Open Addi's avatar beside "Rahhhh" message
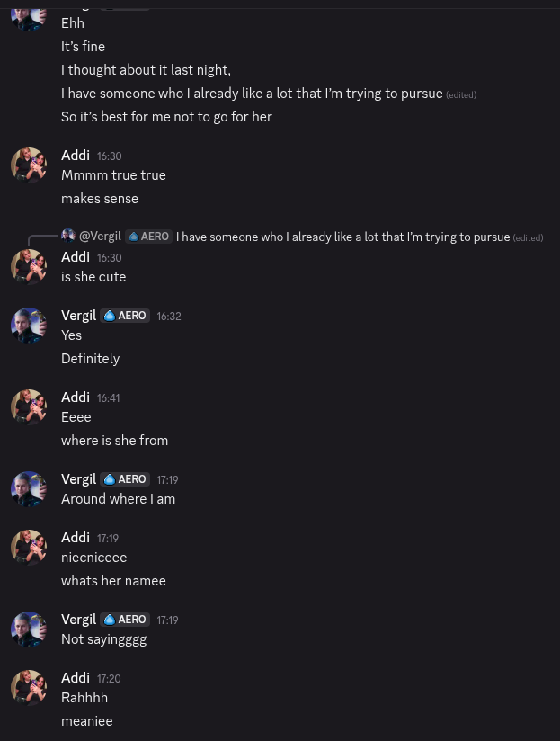 pos(29,688)
